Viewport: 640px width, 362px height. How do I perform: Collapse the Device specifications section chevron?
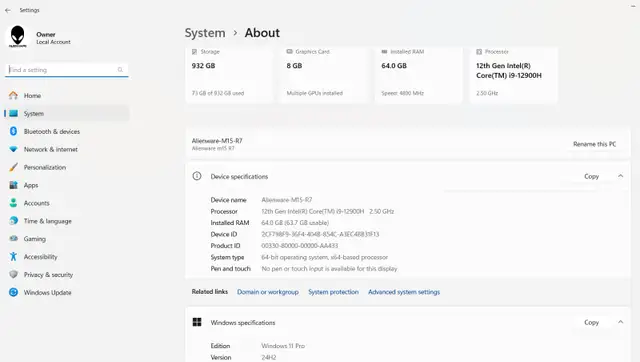coord(620,176)
